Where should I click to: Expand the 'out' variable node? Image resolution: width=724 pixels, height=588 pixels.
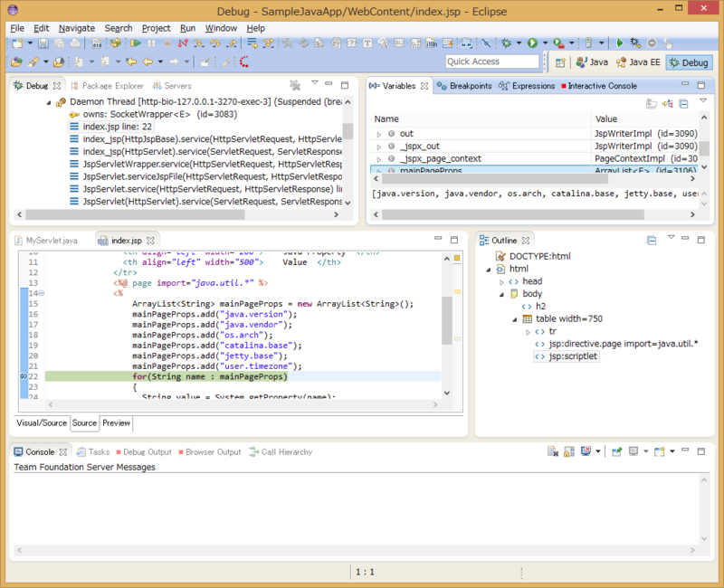click(380, 134)
